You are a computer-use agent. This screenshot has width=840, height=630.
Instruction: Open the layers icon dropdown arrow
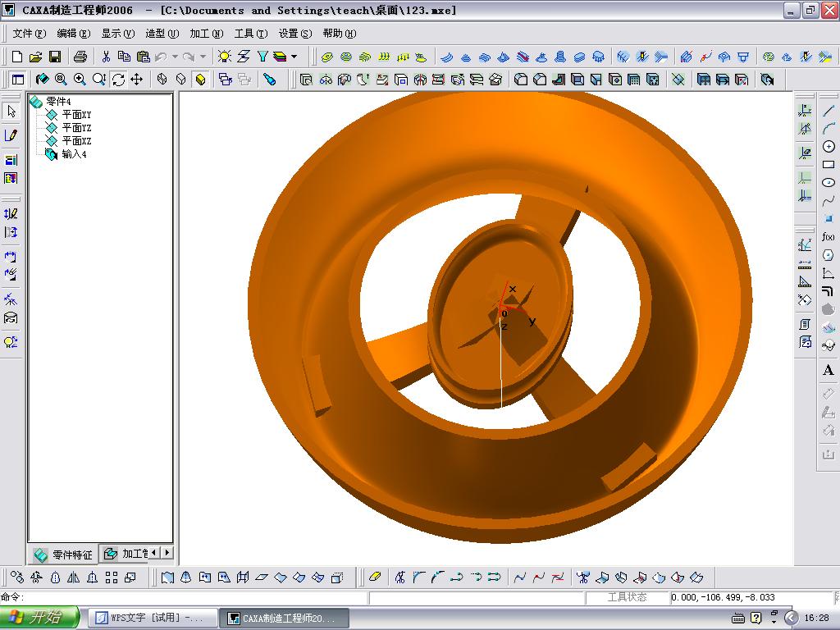coord(294,57)
